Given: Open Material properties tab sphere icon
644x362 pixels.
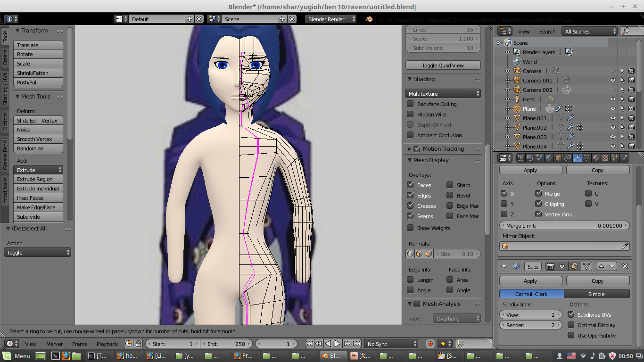Looking at the screenshot, I should pos(596,158).
